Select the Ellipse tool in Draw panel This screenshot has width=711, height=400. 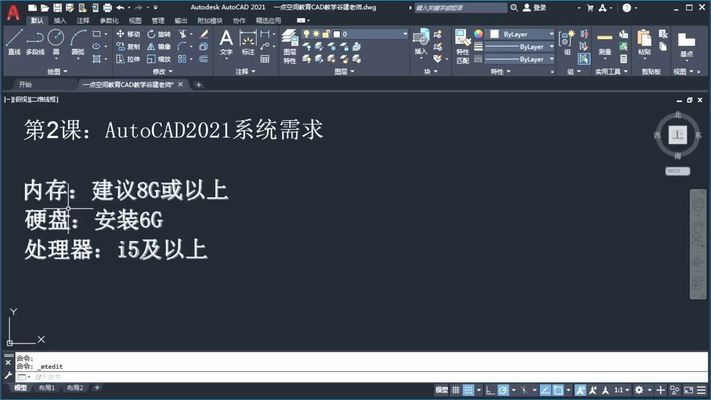coord(97,46)
